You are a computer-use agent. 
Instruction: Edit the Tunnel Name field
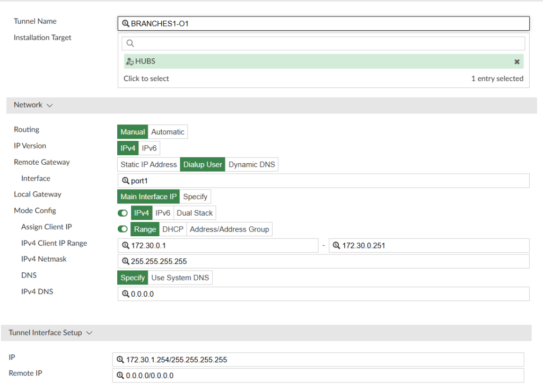pos(323,23)
